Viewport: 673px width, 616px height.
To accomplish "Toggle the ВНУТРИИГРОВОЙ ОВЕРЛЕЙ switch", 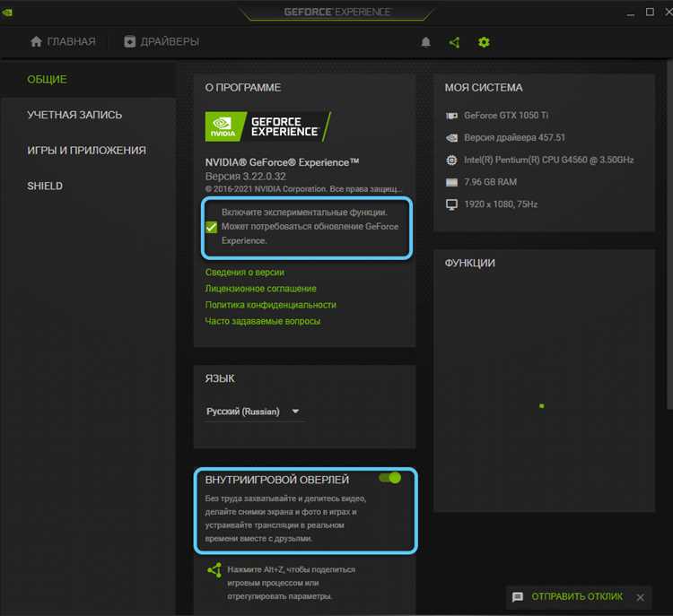I will pos(390,478).
